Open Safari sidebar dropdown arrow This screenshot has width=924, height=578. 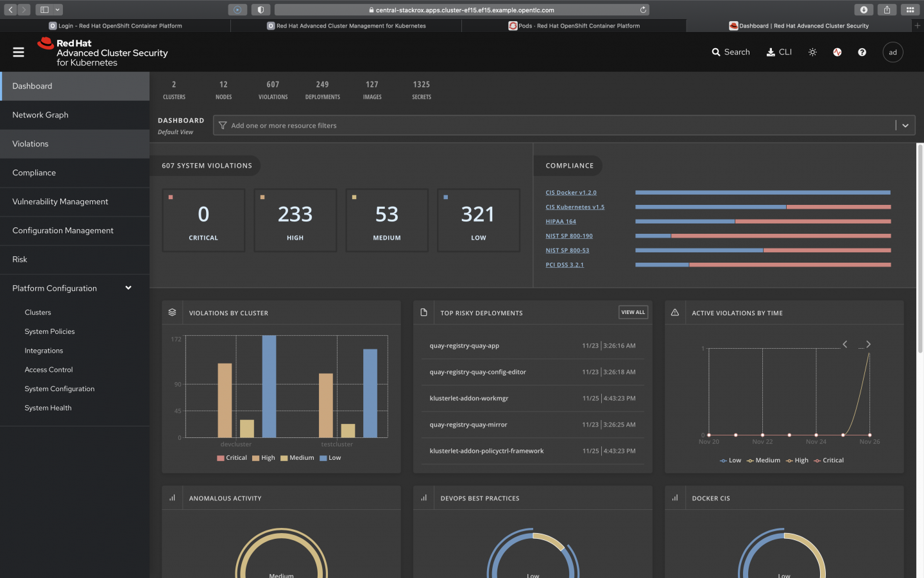point(58,10)
